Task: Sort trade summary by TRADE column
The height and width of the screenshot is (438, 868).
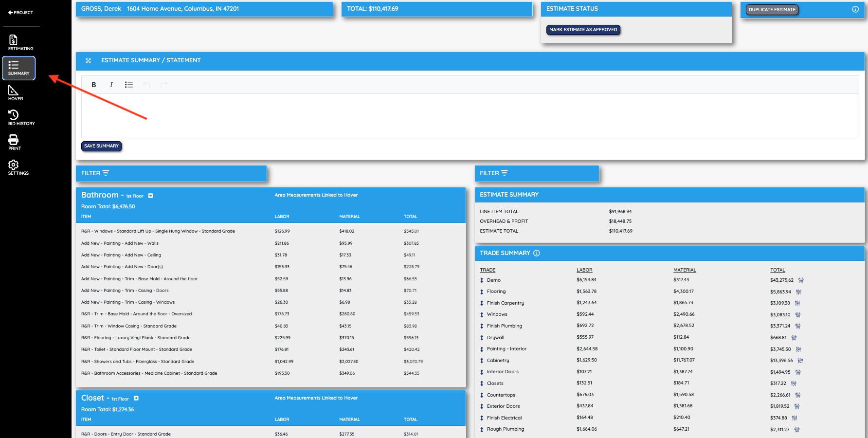Action: (488, 270)
